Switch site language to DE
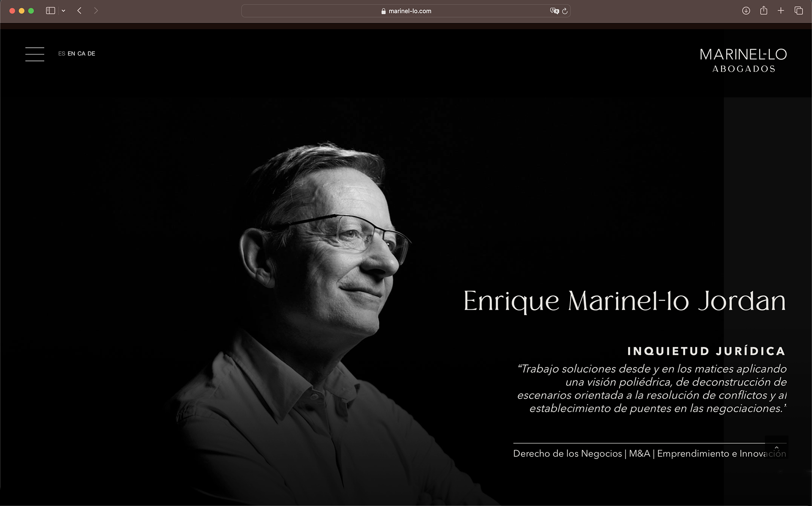The image size is (812, 506). pos(91,54)
